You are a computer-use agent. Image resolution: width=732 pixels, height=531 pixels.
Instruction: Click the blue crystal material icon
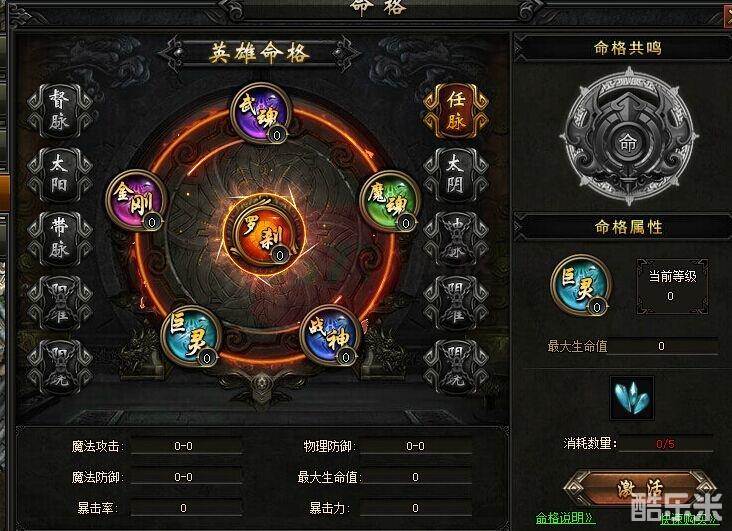coord(632,398)
